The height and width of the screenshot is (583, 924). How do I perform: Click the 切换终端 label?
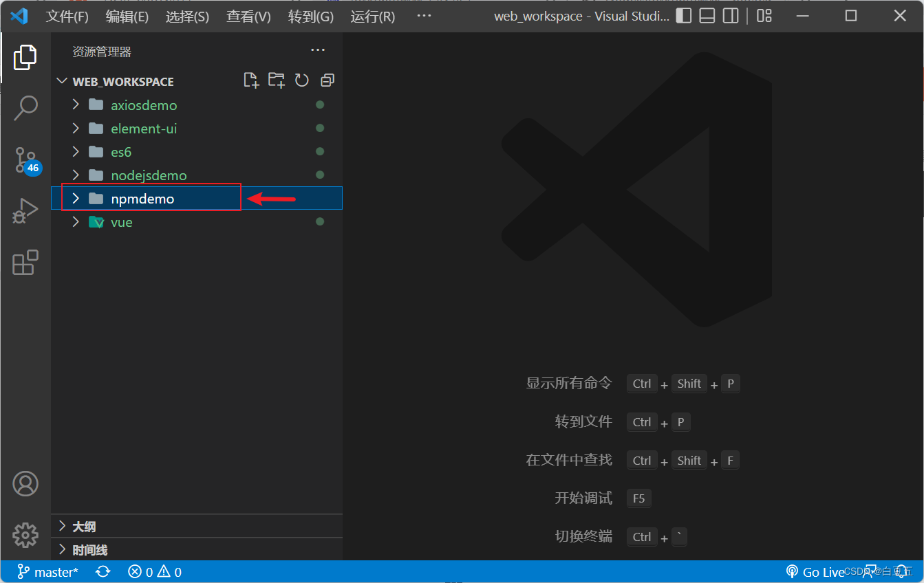click(583, 536)
